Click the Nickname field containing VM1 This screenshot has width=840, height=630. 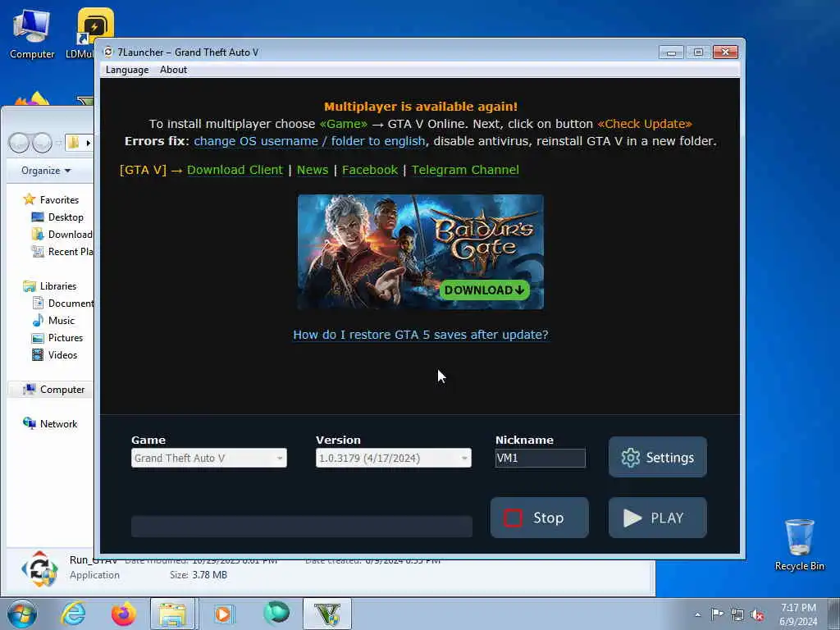(540, 458)
